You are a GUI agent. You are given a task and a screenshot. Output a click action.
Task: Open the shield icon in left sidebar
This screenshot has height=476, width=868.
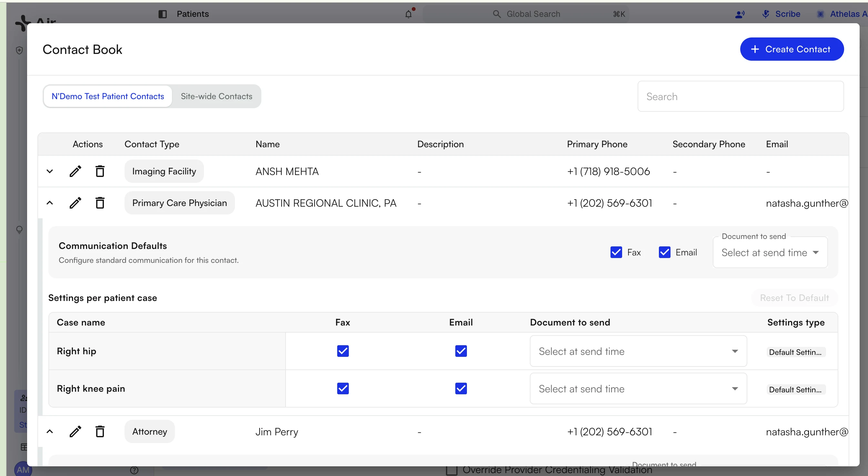[19, 50]
